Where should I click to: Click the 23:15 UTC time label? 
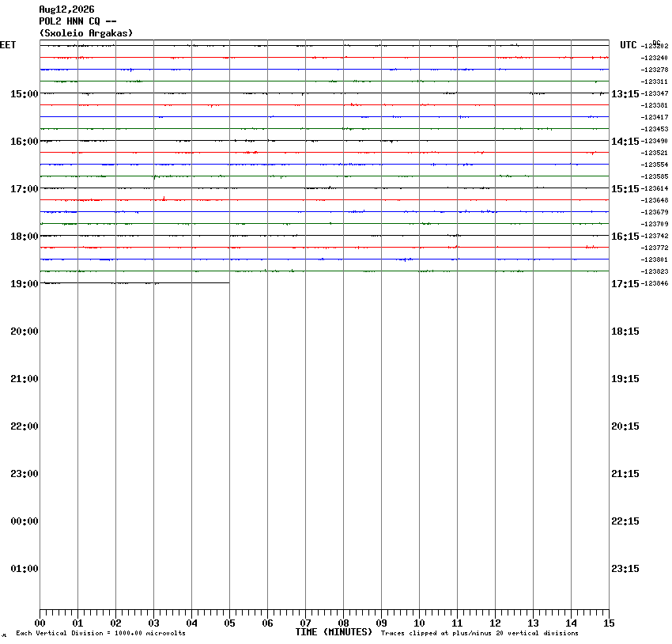coord(625,569)
